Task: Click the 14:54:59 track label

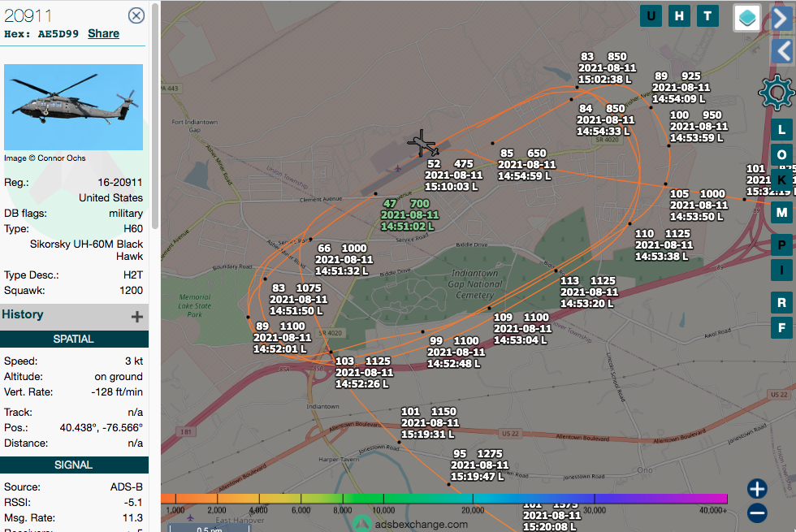Action: click(526, 164)
